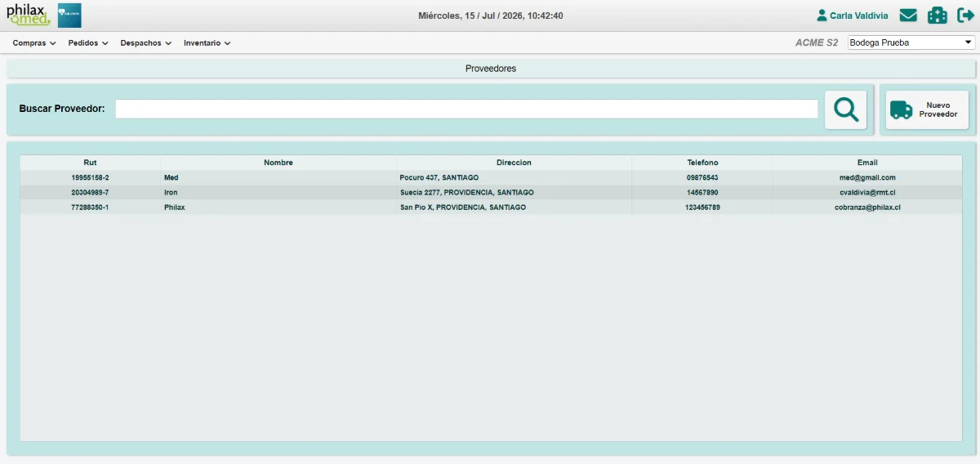This screenshot has width=980, height=464.
Task: Select Rut 20304989-7 cell
Action: tap(90, 192)
